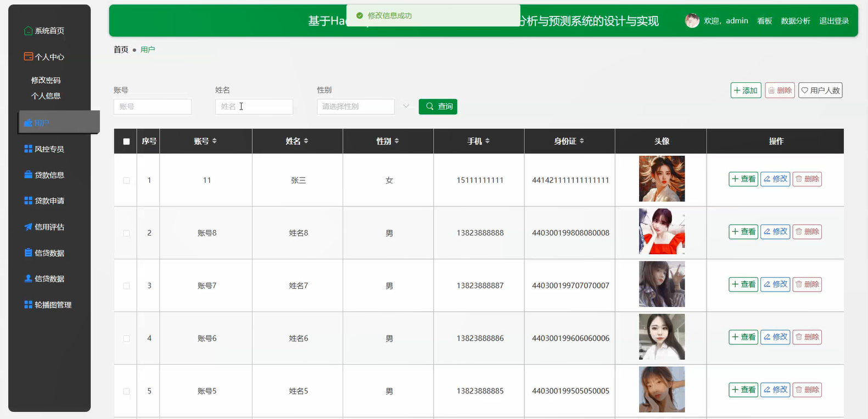
Task: Click 修改 for the 账号8 row
Action: point(775,232)
